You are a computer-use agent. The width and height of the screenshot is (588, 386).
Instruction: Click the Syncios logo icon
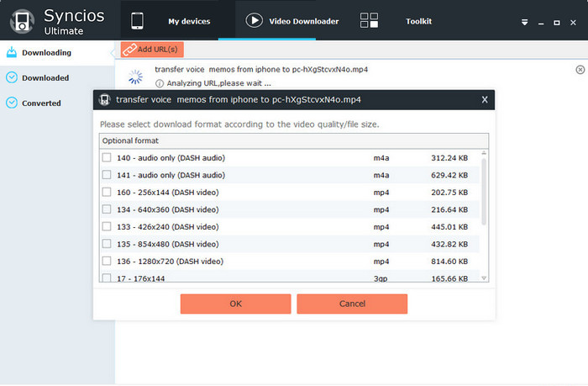pyautogui.click(x=22, y=21)
